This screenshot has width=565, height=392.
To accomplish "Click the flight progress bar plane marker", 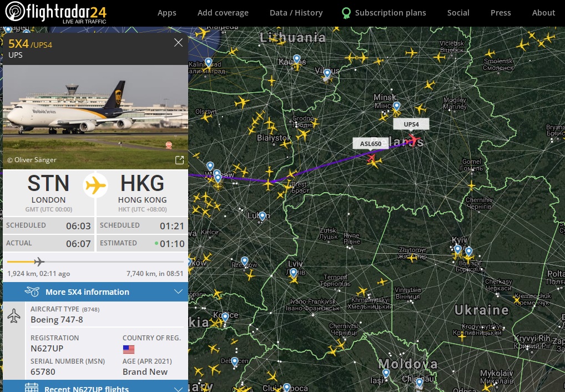I will (39, 262).
